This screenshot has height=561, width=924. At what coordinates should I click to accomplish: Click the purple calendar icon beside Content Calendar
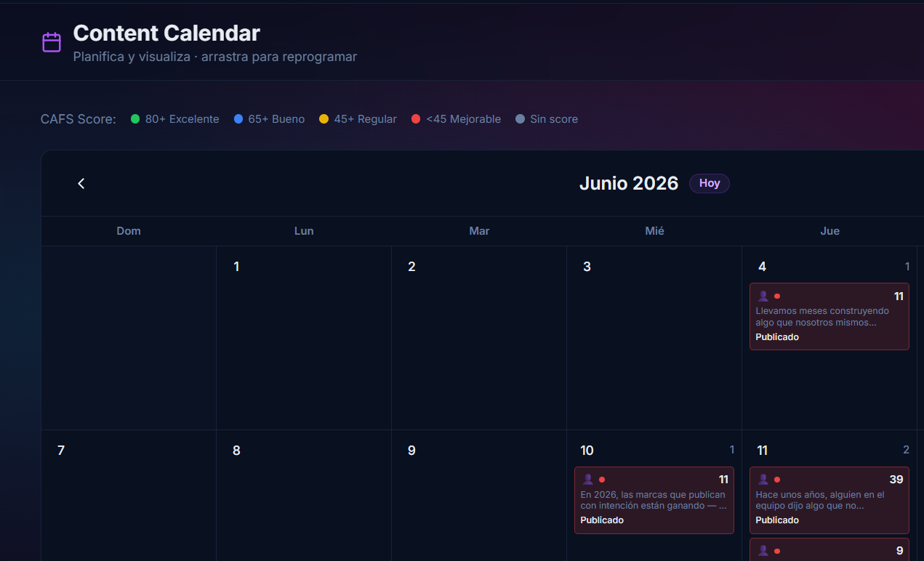point(52,42)
